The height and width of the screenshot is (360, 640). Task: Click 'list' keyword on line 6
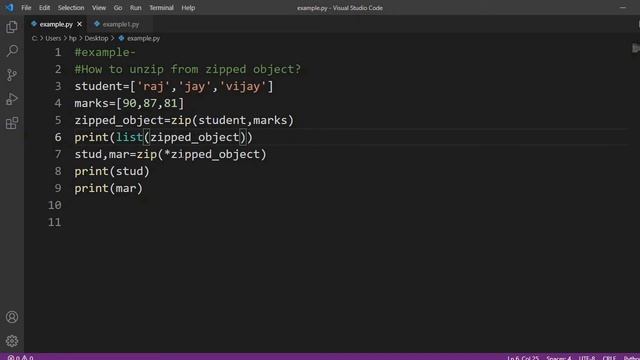tap(129, 137)
